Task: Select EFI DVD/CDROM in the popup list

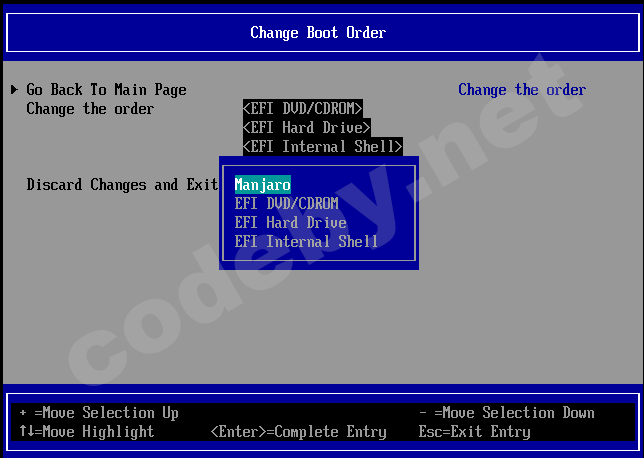Action: [x=286, y=203]
